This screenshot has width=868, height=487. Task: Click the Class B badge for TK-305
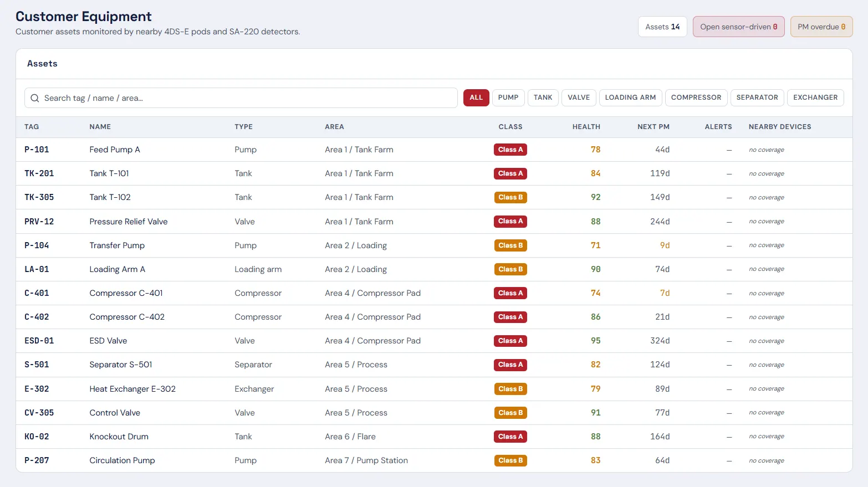pos(510,197)
